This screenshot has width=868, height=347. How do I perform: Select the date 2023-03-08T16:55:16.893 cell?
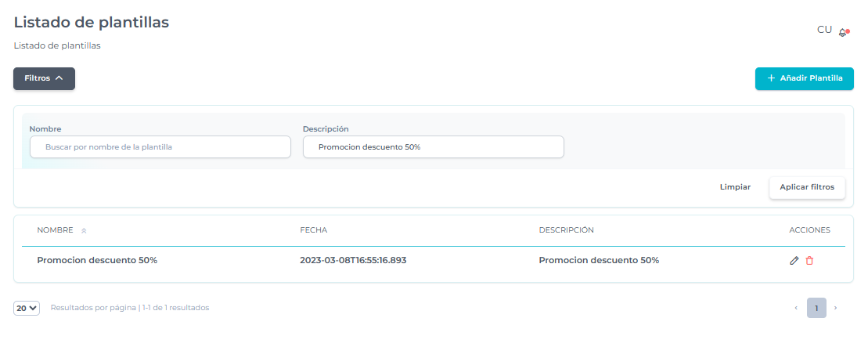coord(353,260)
